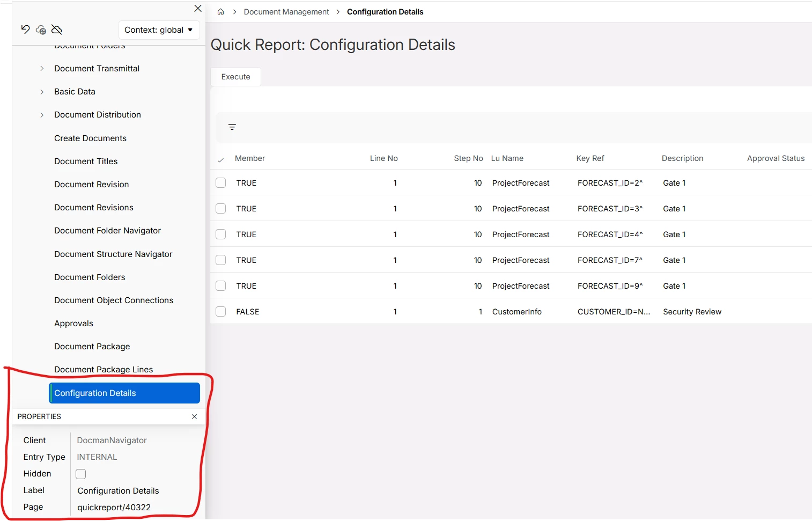
Task: Click the crossed-out cloud icon
Action: [57, 30]
